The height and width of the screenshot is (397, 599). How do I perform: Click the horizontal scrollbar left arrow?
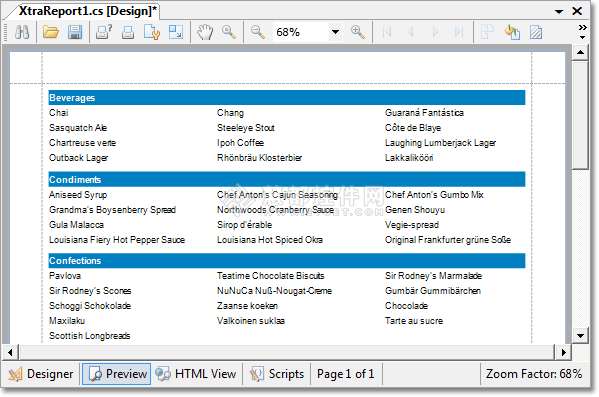[x=10, y=352]
